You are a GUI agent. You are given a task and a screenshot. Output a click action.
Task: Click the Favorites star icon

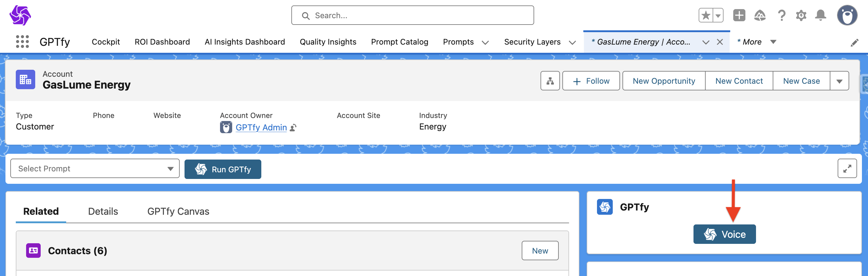[x=706, y=15]
